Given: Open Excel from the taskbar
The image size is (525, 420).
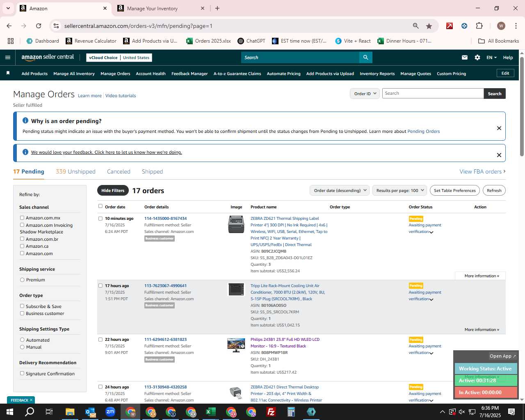Looking at the screenshot, I should coord(210,412).
